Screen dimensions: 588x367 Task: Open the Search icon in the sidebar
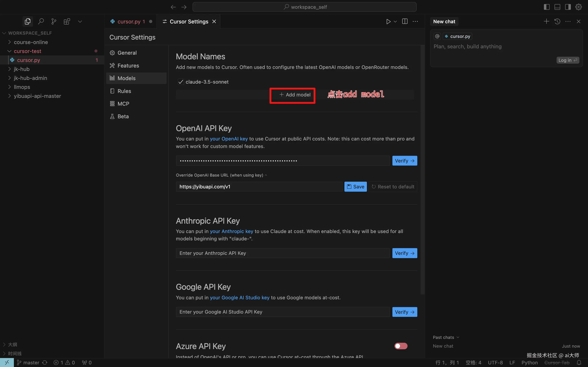41,21
